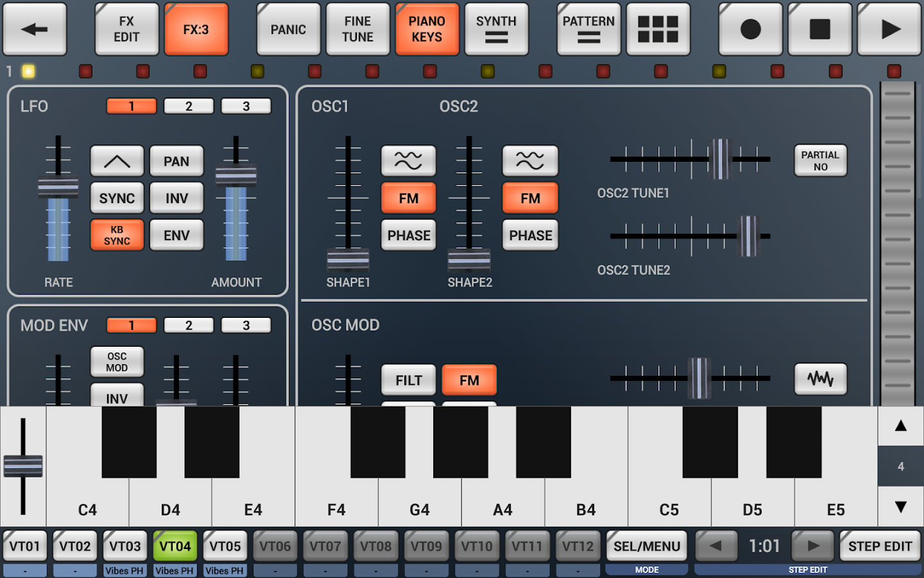Switch to MOD ENV tab 3
924x578 pixels.
tap(246, 325)
